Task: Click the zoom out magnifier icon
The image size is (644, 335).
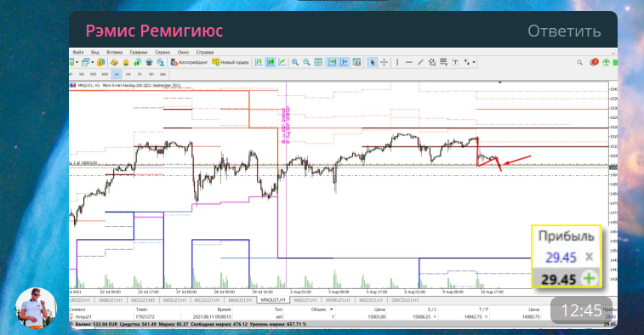Action: pyautogui.click(x=306, y=62)
